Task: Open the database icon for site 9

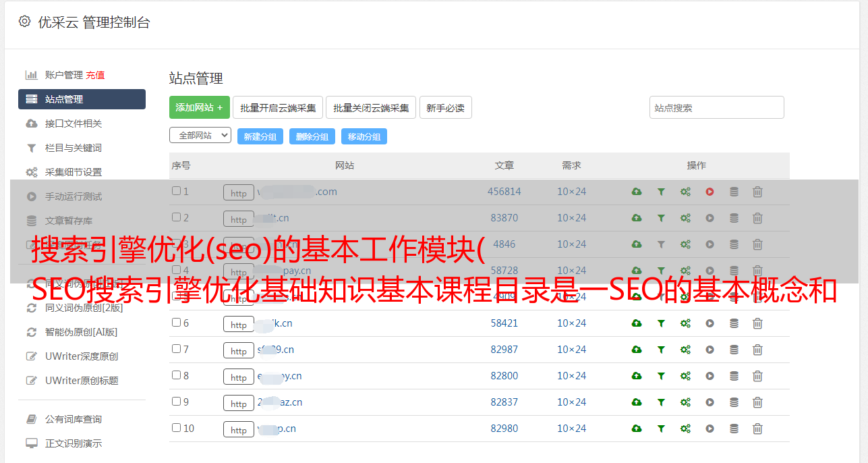Action: [x=734, y=402]
